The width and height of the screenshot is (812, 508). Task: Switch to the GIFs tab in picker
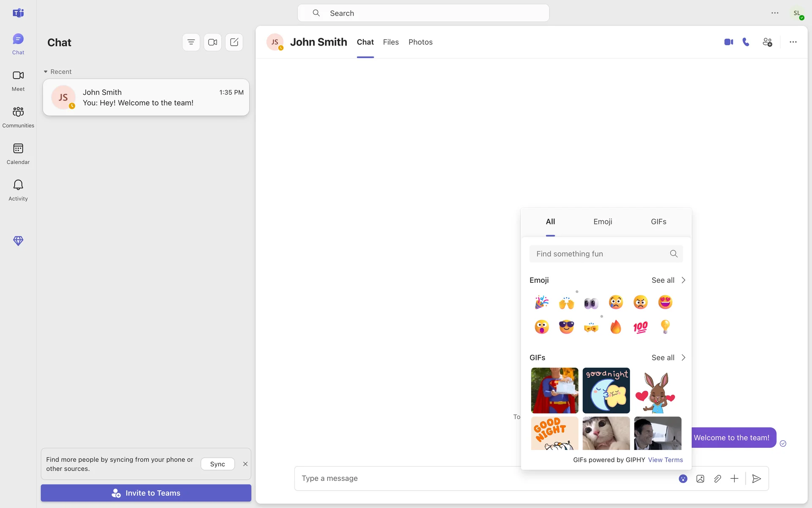click(x=658, y=222)
